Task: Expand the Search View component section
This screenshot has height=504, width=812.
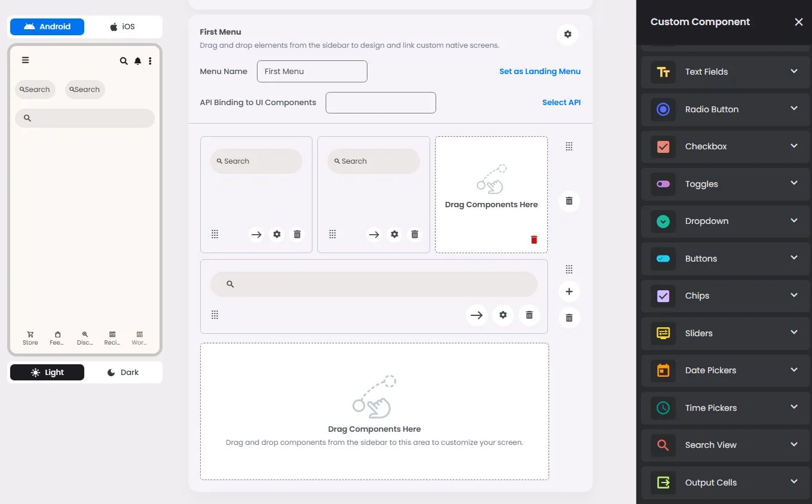Action: coord(726,445)
